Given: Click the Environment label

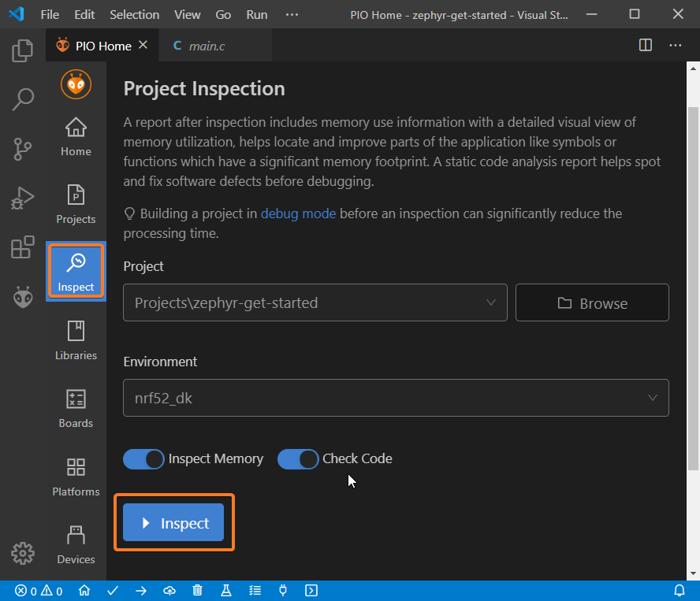Looking at the screenshot, I should click(160, 362).
